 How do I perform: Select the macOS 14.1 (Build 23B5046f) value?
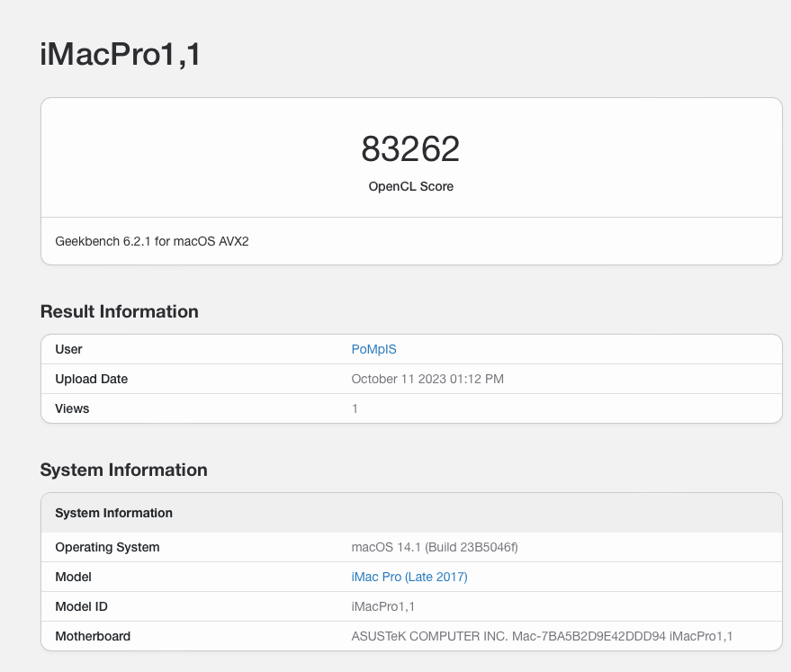click(x=435, y=548)
